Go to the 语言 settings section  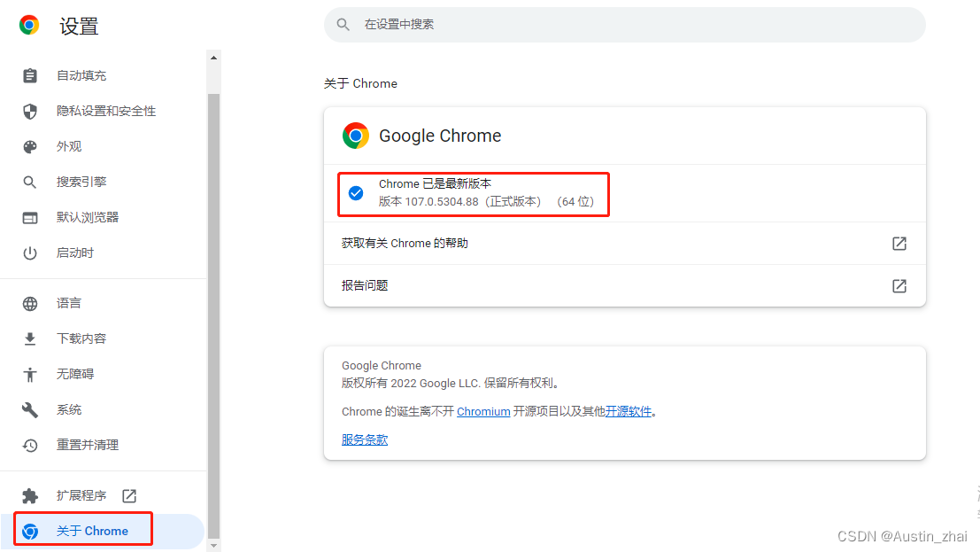point(104,304)
